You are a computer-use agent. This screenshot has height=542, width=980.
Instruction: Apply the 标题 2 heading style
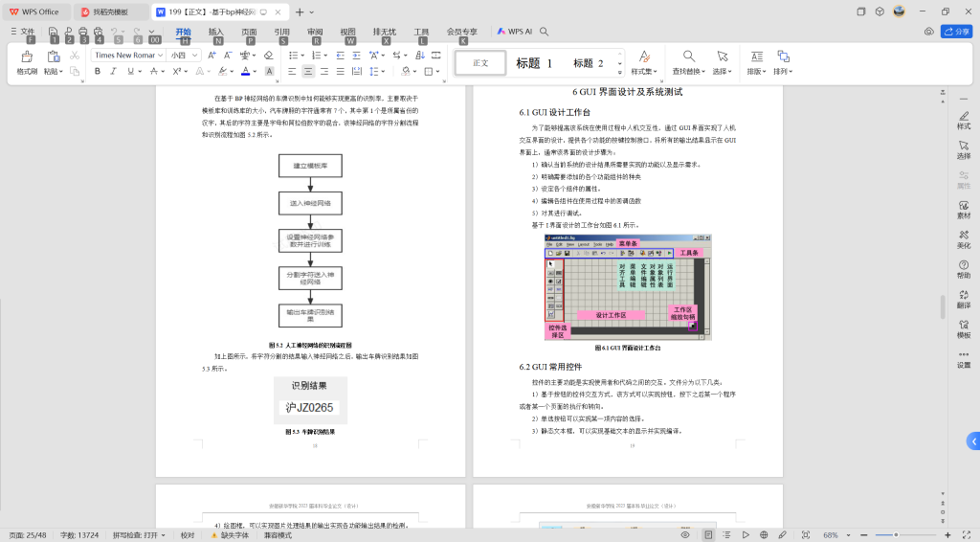tap(589, 63)
